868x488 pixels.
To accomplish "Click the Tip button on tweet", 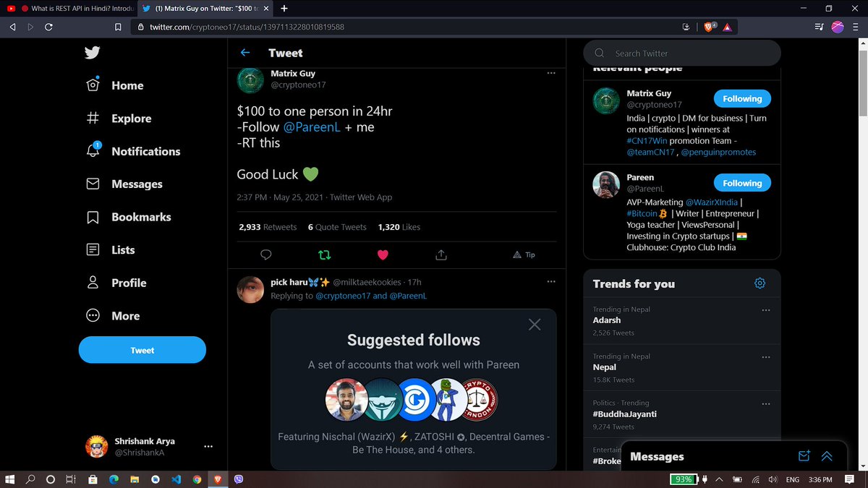I will (x=524, y=254).
